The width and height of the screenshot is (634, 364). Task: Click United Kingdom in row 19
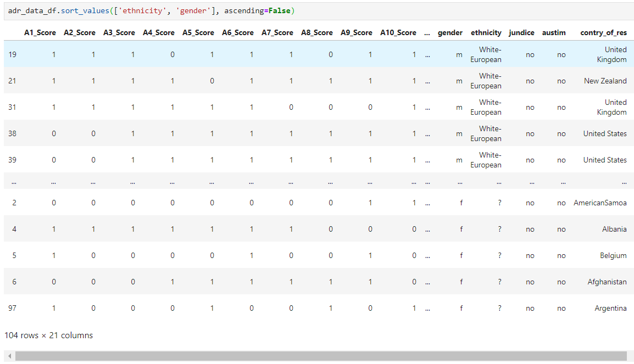pyautogui.click(x=612, y=54)
